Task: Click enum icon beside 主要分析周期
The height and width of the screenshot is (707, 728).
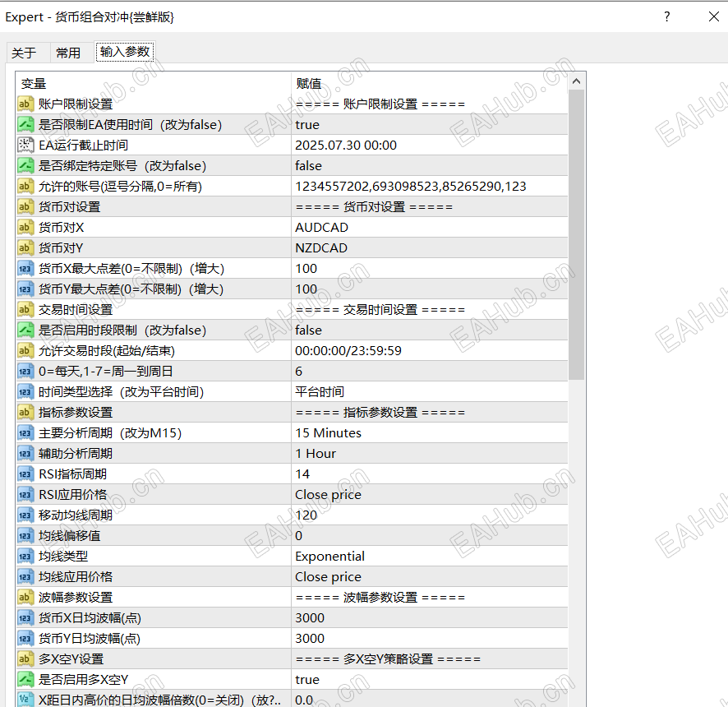Action: [x=25, y=432]
